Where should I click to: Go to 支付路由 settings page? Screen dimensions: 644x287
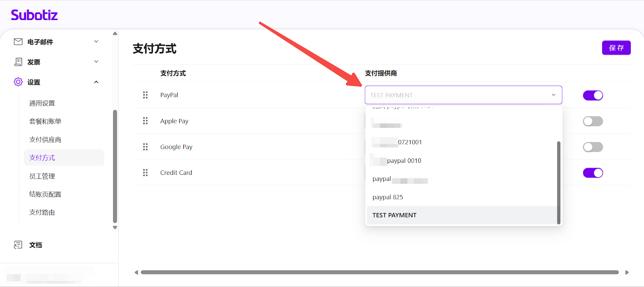(x=42, y=212)
